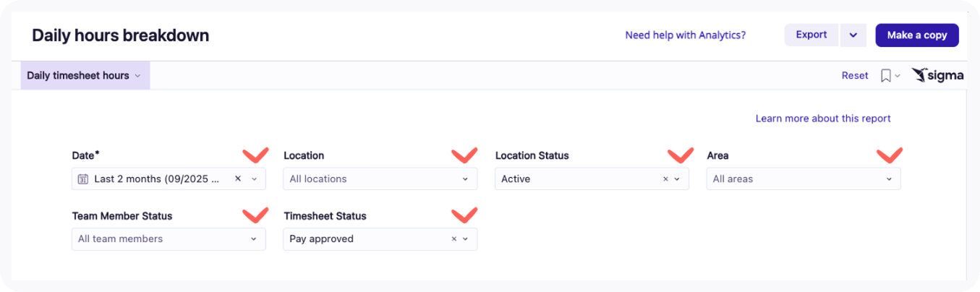Click the bookmark icon next to Reset
Viewport: 980px width, 292px height.
tap(885, 76)
